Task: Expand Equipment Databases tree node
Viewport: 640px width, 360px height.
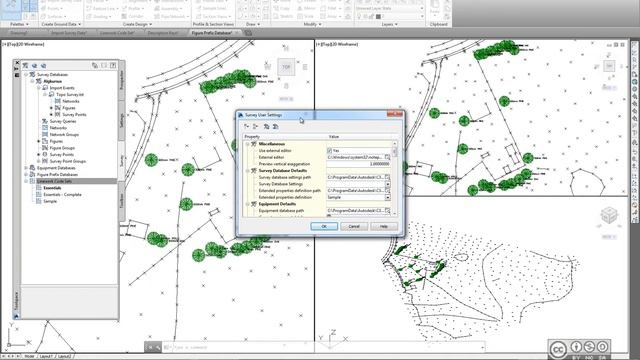Action: [26, 168]
